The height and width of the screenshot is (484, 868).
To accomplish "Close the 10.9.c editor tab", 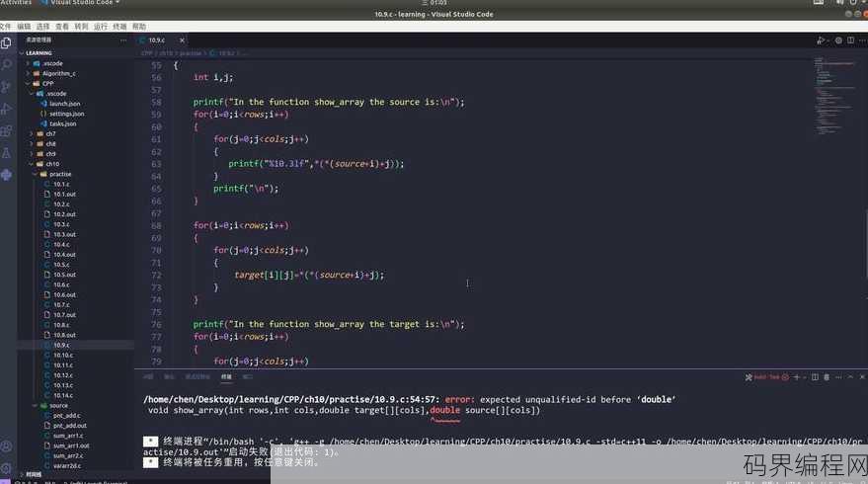I will coord(182,40).
